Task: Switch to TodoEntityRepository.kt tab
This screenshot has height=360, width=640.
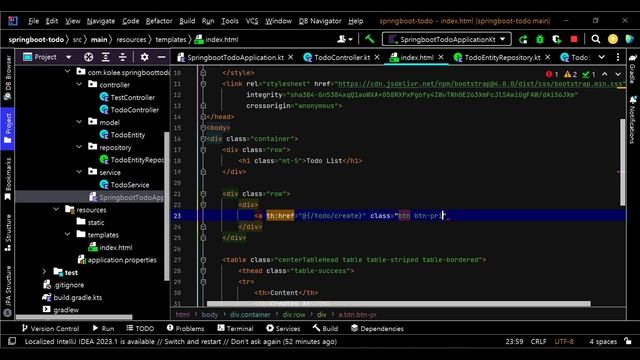Action: pos(502,58)
